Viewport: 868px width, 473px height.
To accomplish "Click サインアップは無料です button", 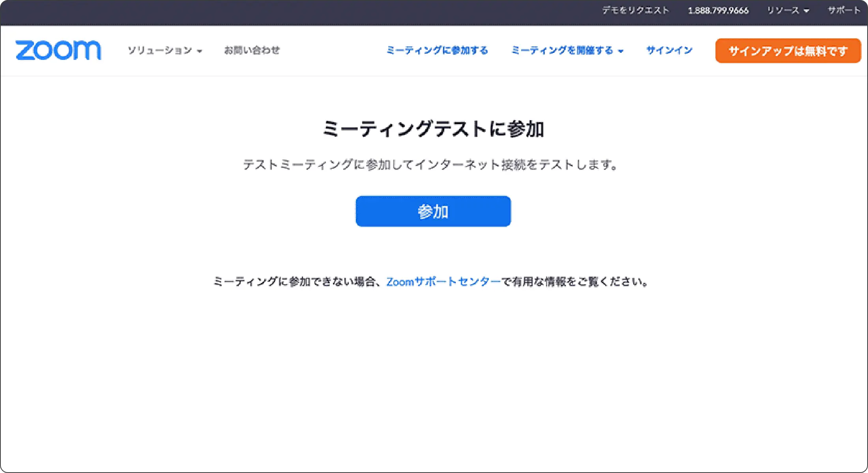I will pyautogui.click(x=788, y=50).
